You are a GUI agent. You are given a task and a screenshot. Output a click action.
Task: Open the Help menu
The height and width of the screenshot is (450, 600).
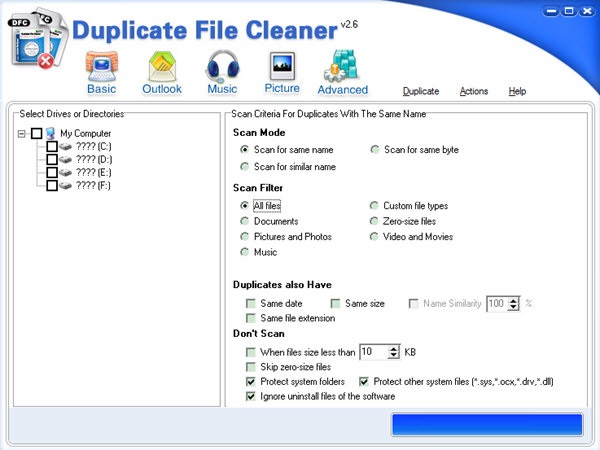[517, 91]
